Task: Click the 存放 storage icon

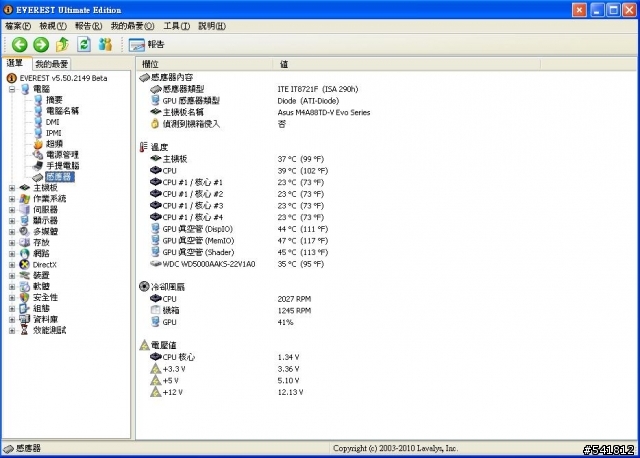Action: pos(24,243)
